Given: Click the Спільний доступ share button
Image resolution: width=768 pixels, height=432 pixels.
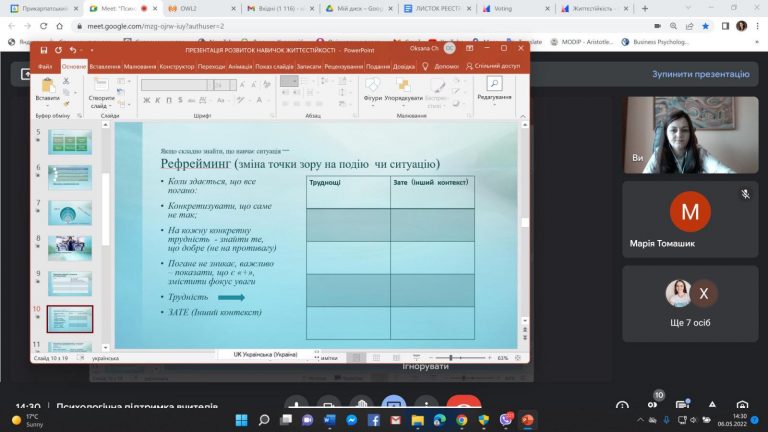Looking at the screenshot, I should [x=496, y=66].
